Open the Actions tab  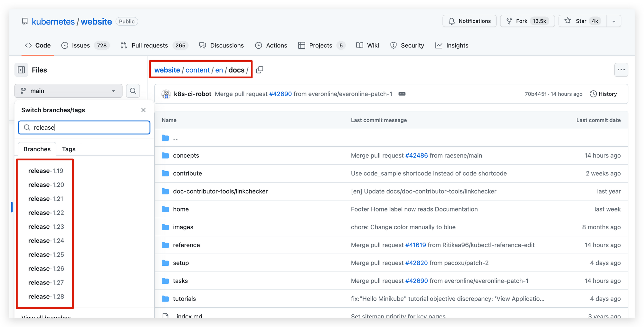pyautogui.click(x=271, y=45)
